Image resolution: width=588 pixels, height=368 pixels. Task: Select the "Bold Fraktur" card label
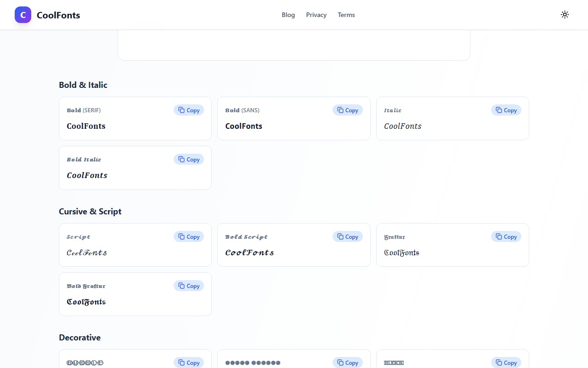click(x=86, y=286)
